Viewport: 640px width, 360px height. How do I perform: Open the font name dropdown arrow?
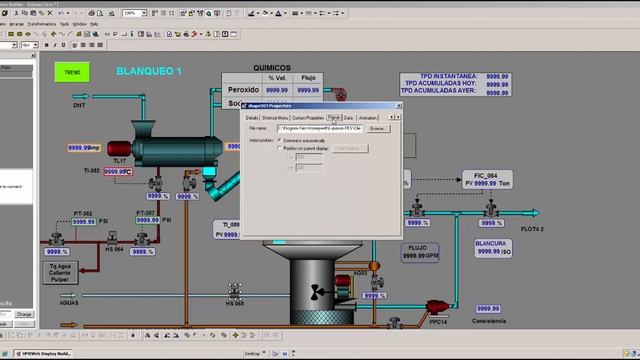click(14, 45)
